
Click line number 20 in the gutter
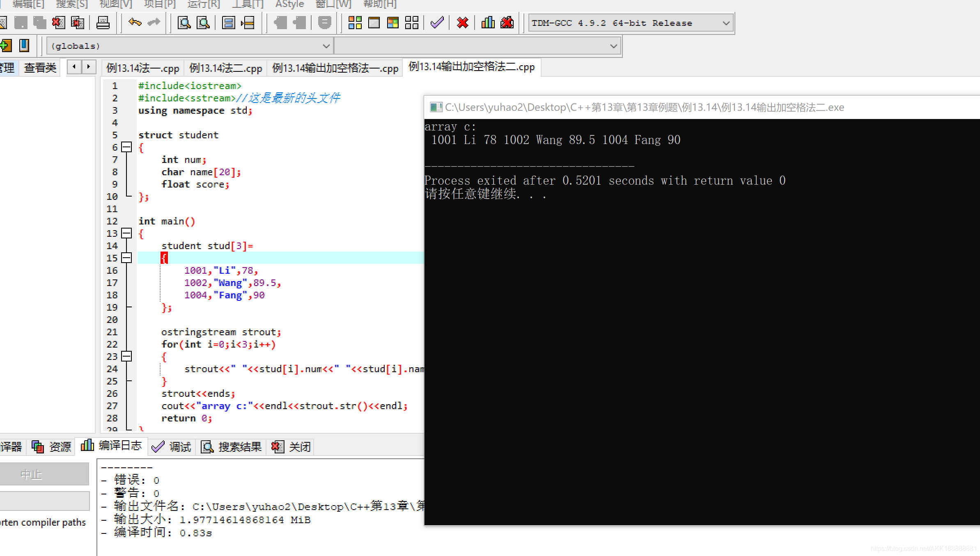(x=112, y=320)
